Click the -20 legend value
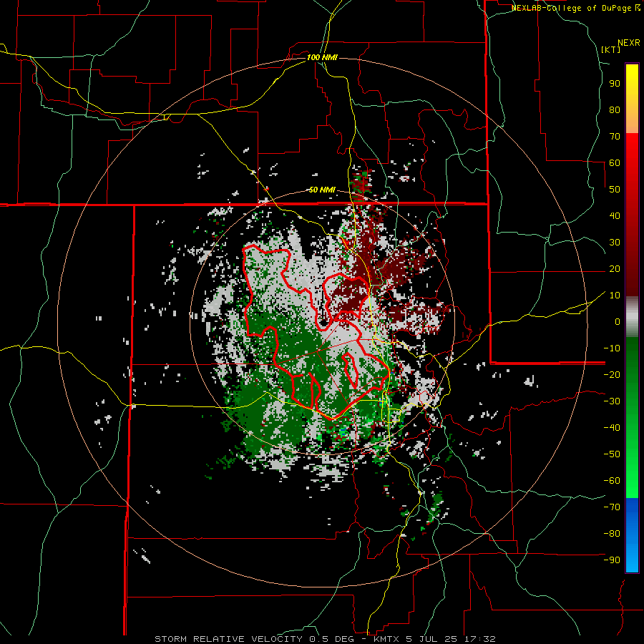 point(612,374)
